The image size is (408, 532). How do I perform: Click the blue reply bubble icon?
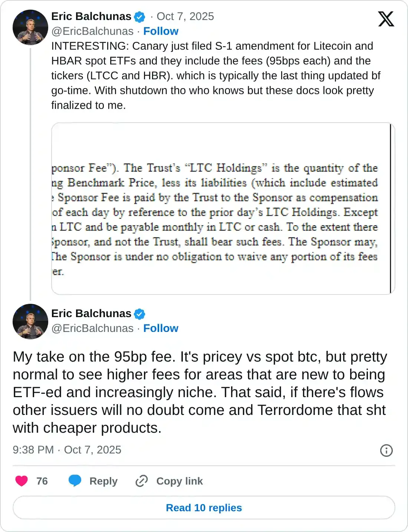click(75, 481)
